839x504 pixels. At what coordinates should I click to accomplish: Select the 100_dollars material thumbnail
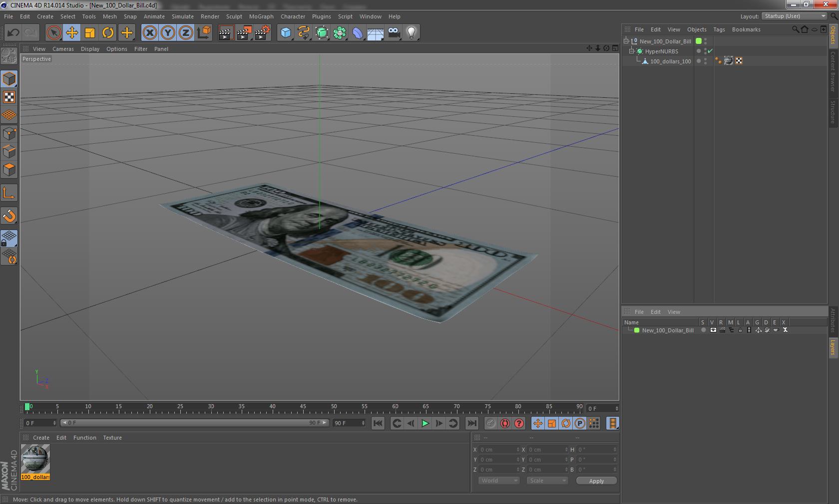point(35,459)
